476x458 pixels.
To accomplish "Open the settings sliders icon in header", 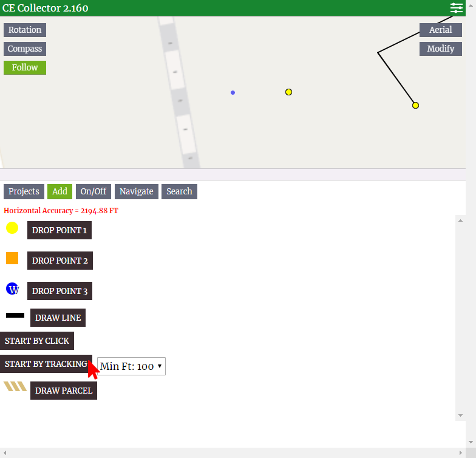I will point(456,8).
